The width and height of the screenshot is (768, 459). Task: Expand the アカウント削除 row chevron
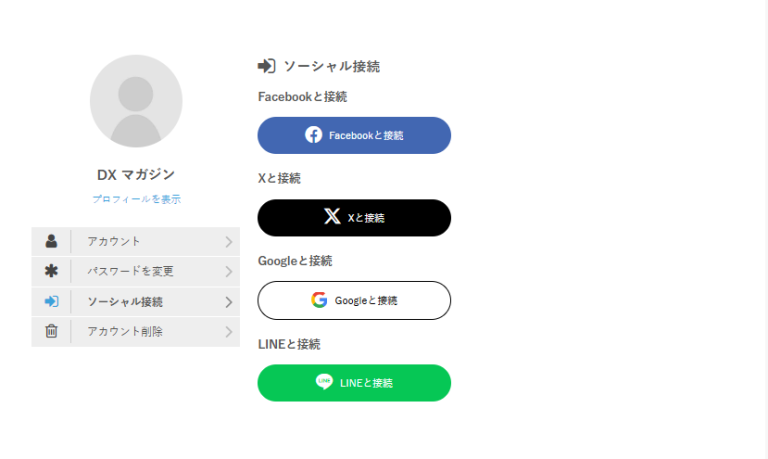228,331
